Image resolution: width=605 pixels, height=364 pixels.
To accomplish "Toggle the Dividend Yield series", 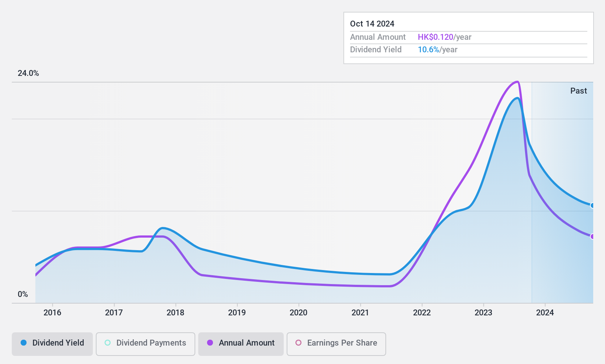I will [52, 344].
